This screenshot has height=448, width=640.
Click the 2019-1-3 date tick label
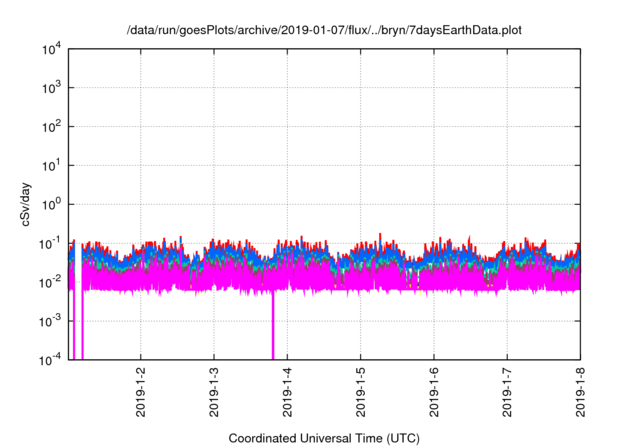point(214,392)
